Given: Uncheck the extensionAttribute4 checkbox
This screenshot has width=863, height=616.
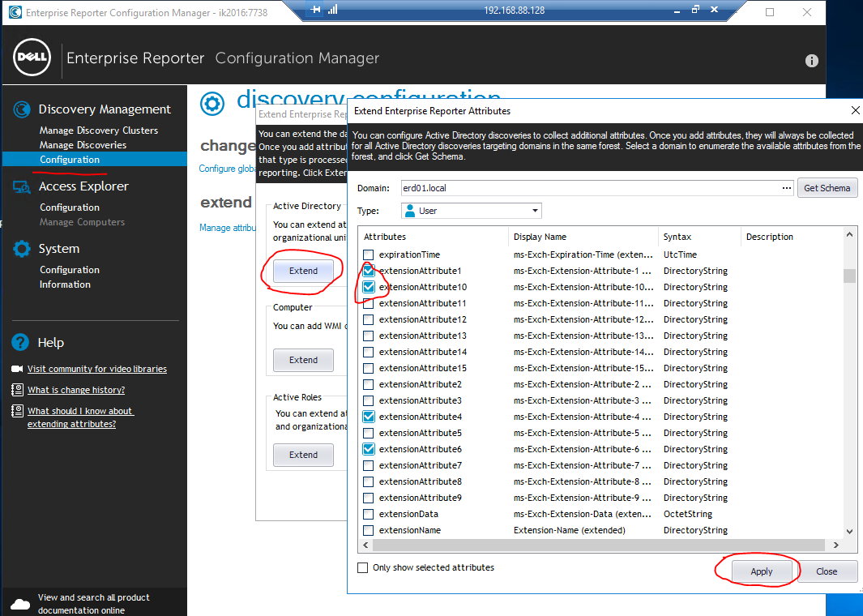Looking at the screenshot, I should click(x=368, y=417).
